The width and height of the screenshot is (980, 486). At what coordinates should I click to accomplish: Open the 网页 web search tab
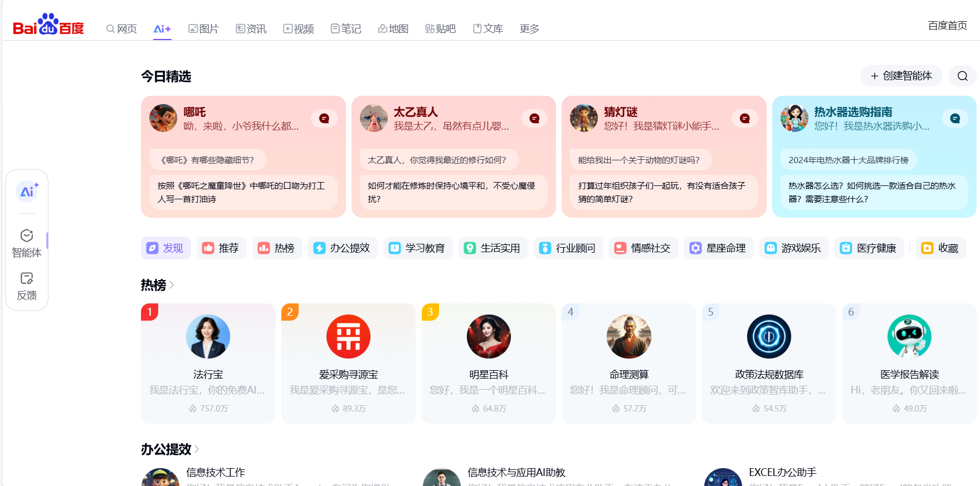tap(121, 29)
